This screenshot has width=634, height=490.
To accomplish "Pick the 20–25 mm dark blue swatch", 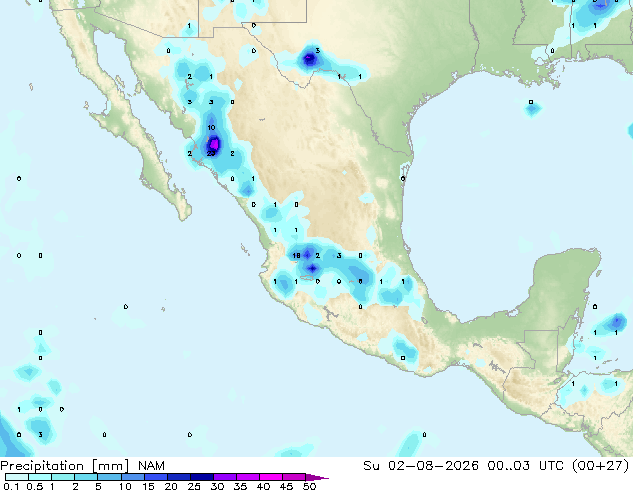I will (179, 477).
